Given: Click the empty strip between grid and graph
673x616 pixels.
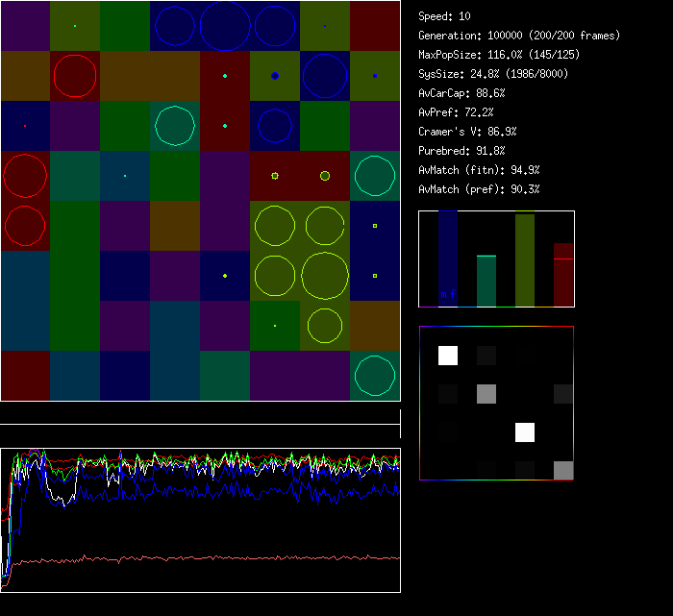Looking at the screenshot, I should pyautogui.click(x=200, y=413).
